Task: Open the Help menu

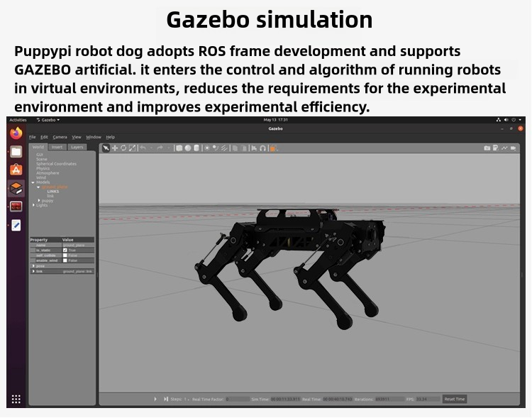Action: (110, 137)
